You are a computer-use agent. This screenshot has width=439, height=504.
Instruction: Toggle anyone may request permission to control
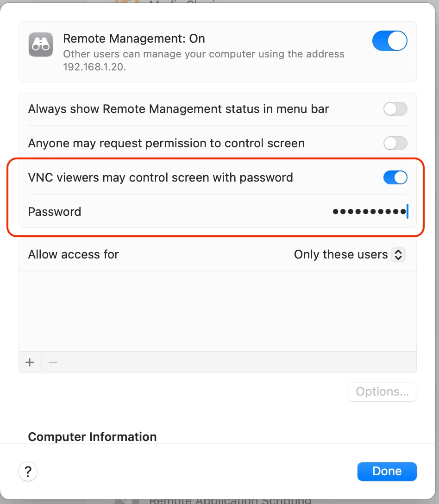point(395,143)
